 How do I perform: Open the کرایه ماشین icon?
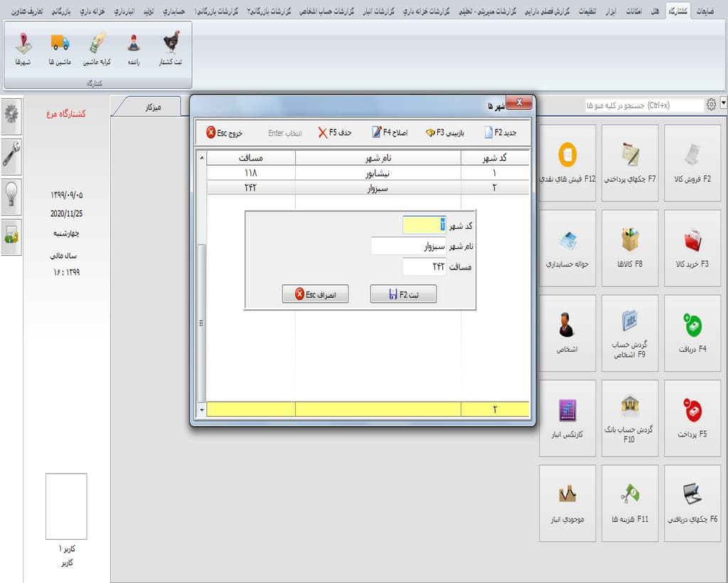pos(97,48)
